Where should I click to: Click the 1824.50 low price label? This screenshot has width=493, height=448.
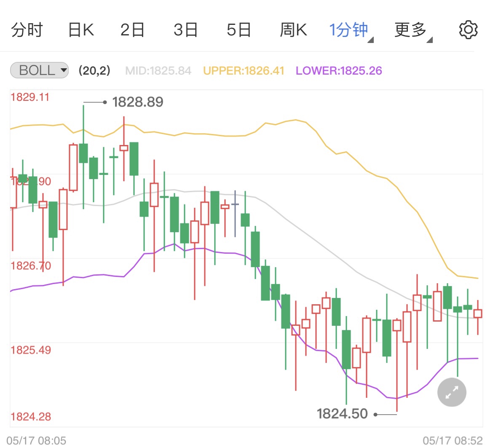coord(342,414)
